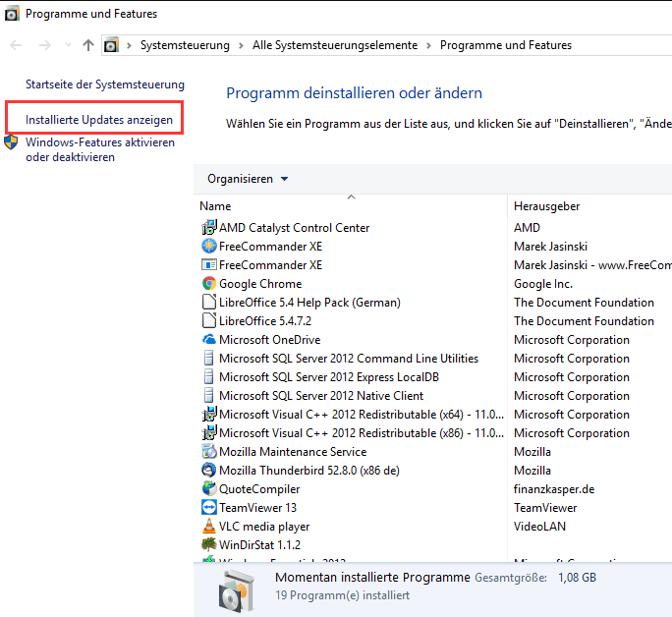Viewport: 672px width, 617px height.
Task: Click the SQL Server 2012 Express LocalDB icon
Action: pos(208,376)
